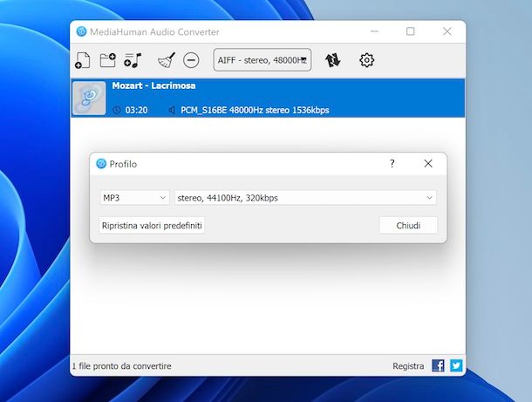Click the Add from iTunes playlist icon
This screenshot has height=402, width=532.
(133, 60)
